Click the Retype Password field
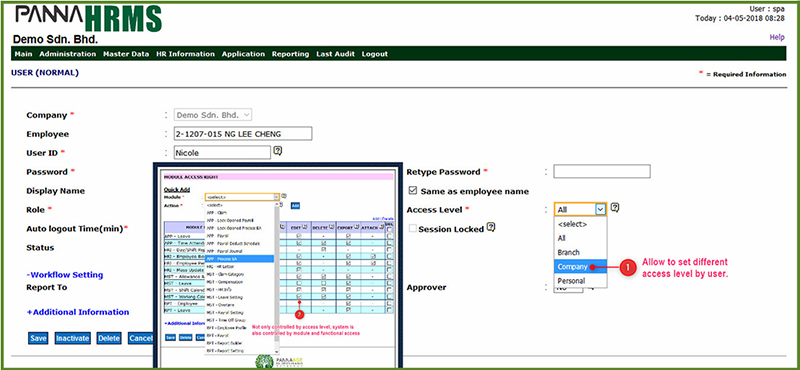 point(602,171)
